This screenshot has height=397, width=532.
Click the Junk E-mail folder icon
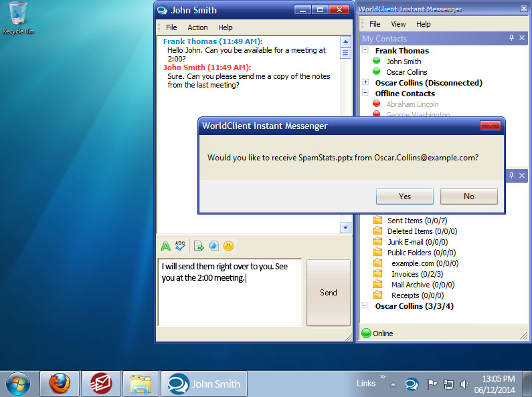coord(377,241)
